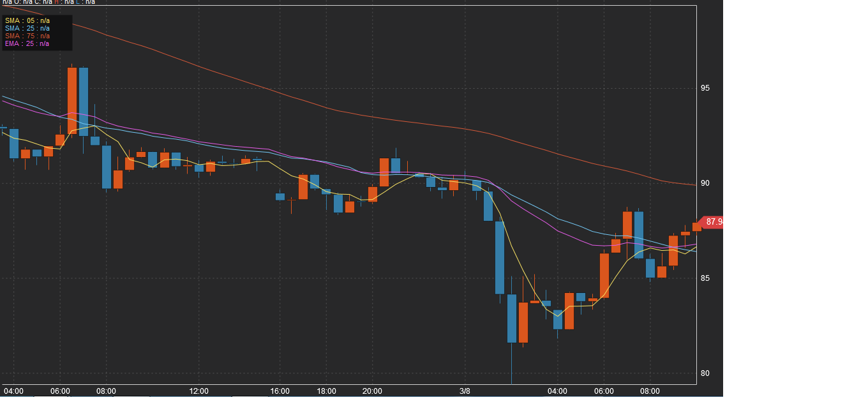Click the 18:00 time axis label
Image resolution: width=868 pixels, height=397 pixels.
(x=326, y=391)
